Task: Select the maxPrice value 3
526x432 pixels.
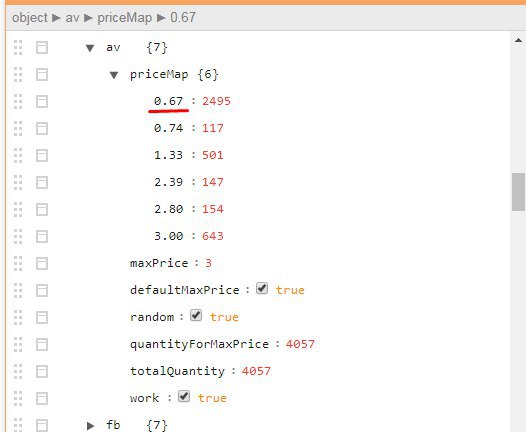Action: [x=208, y=263]
